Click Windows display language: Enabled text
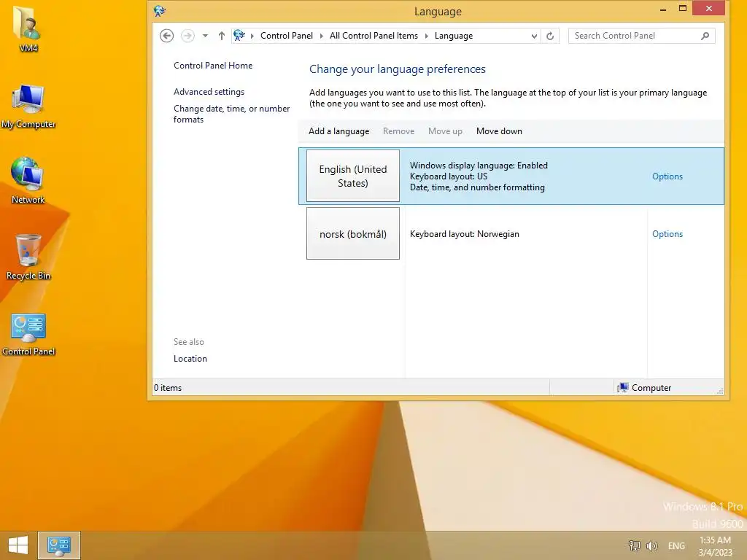 pos(479,166)
